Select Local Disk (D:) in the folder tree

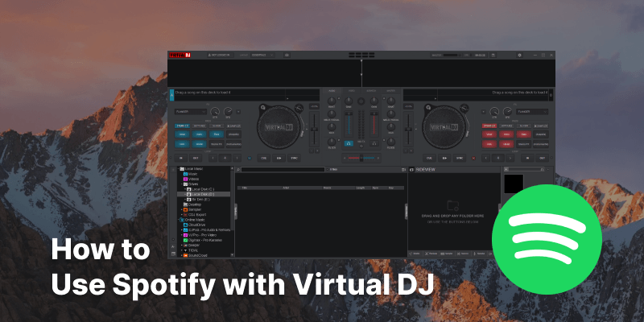click(204, 194)
